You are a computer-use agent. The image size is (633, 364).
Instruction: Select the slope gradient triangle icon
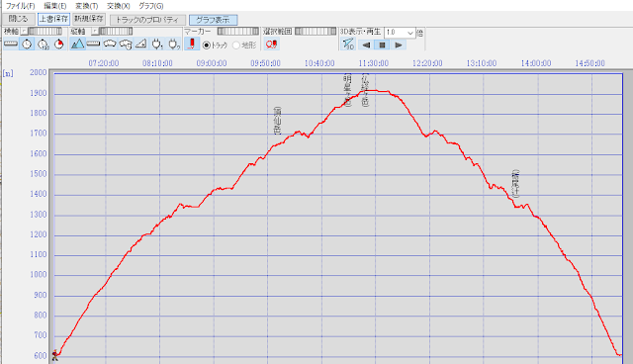(140, 44)
